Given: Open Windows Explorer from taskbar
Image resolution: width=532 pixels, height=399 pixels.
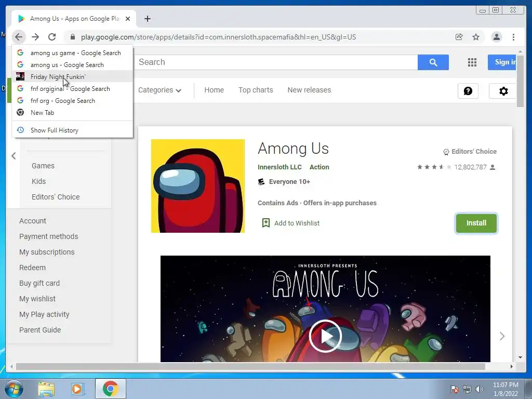Looking at the screenshot, I should 46,389.
